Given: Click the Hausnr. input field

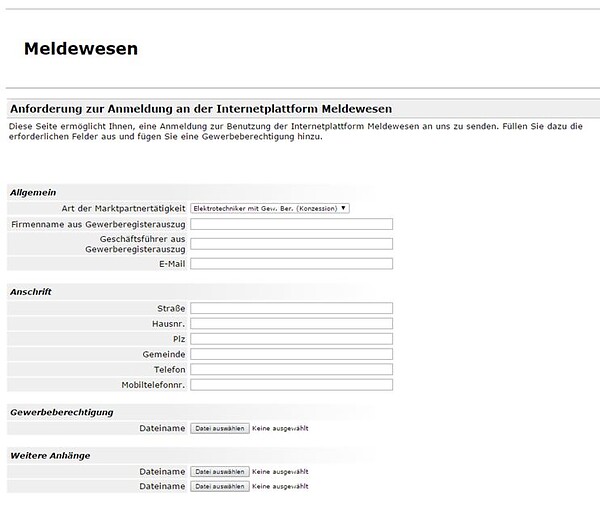Looking at the screenshot, I should (292, 324).
